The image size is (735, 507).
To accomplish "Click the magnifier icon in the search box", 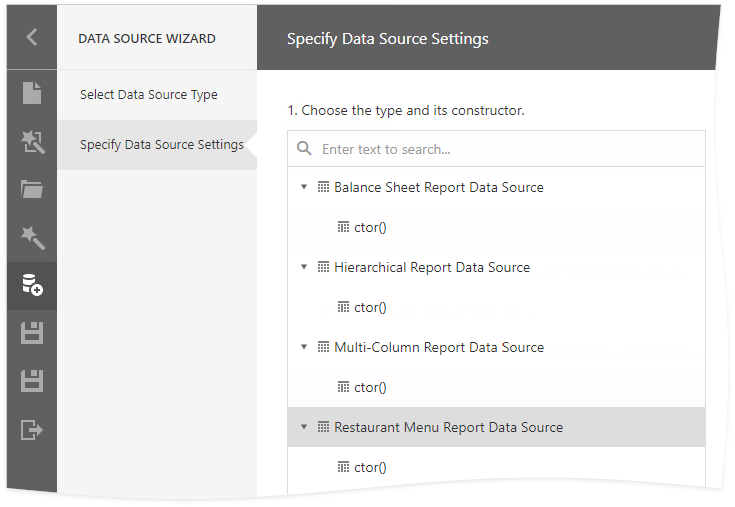I will point(305,149).
